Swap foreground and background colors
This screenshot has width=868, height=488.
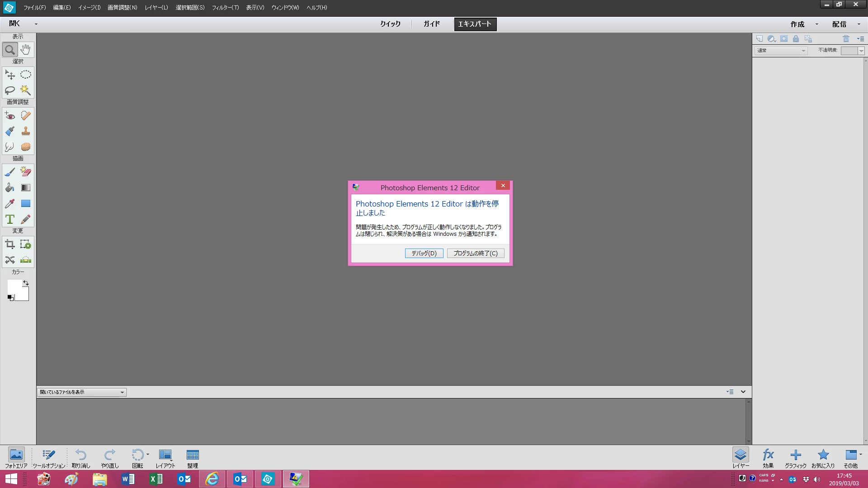(x=26, y=283)
